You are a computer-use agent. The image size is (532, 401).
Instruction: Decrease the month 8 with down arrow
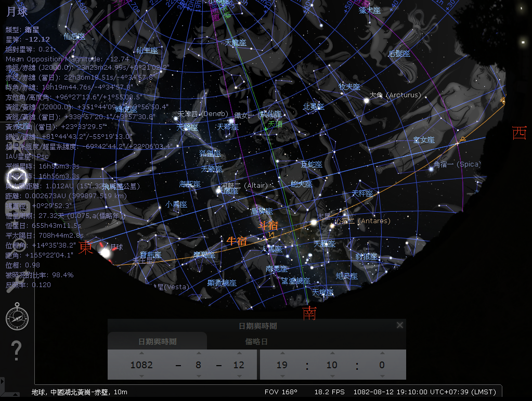pyautogui.click(x=199, y=376)
